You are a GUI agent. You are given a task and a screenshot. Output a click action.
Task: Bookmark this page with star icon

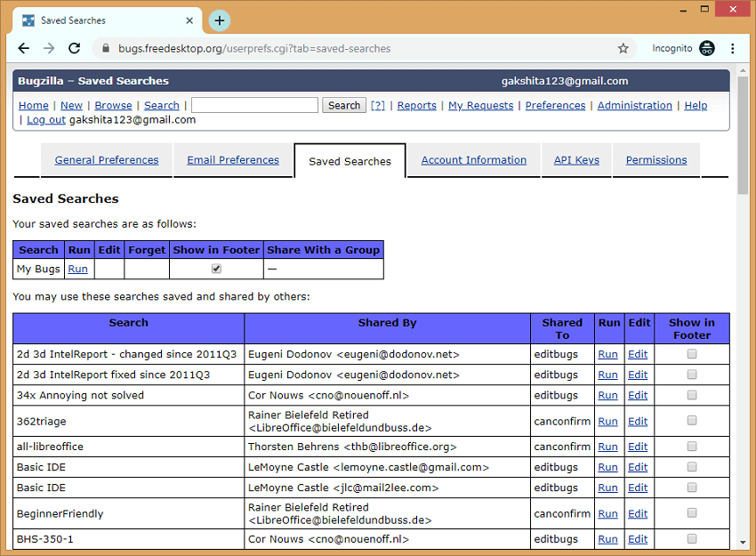coord(623,48)
